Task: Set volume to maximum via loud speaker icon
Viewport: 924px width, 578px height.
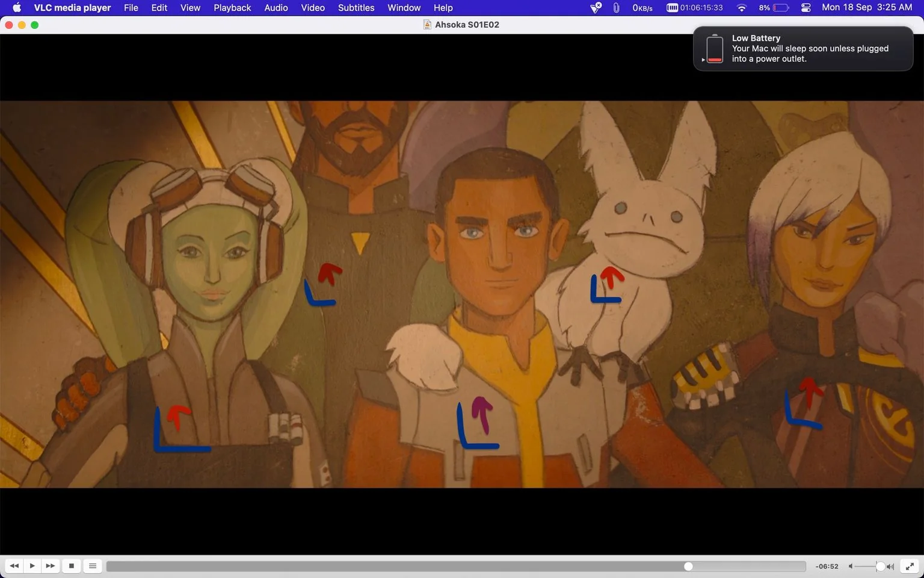Action: 890,567
